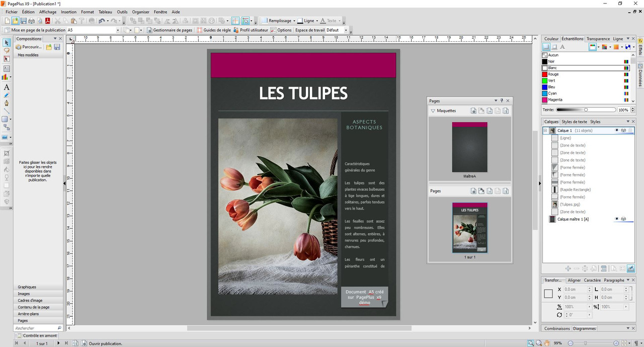Select the (Ligne) layer object
Image resolution: width=644 pixels, height=347 pixels.
click(x=565, y=137)
